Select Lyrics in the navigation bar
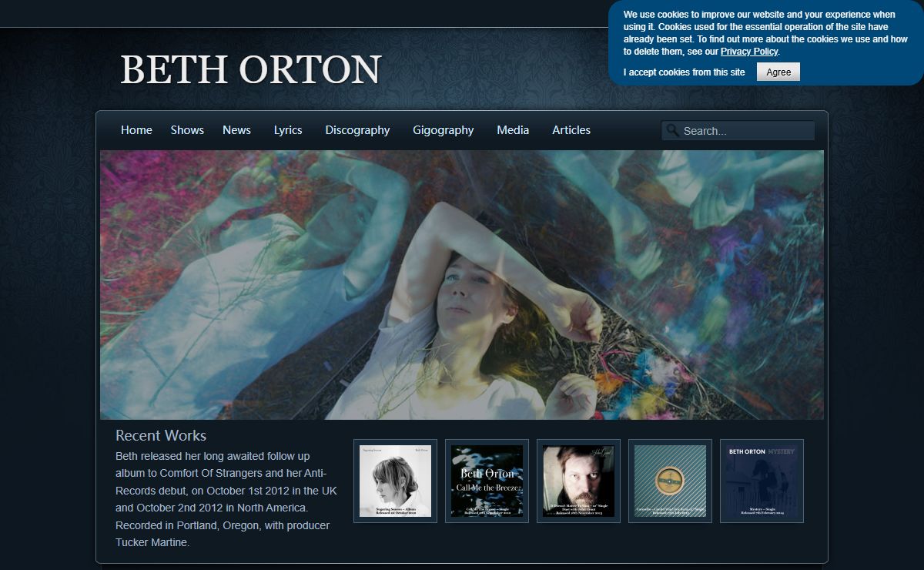The width and height of the screenshot is (924, 570). pyautogui.click(x=288, y=130)
